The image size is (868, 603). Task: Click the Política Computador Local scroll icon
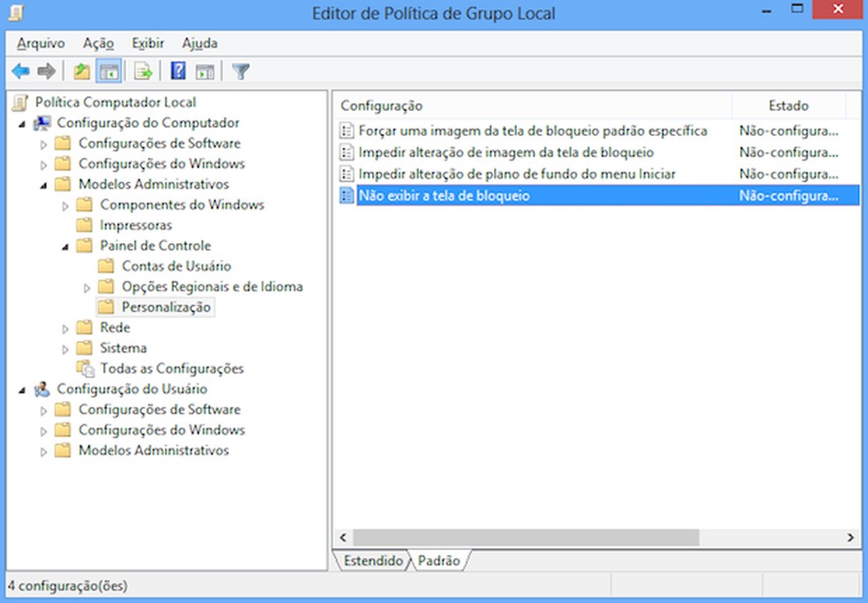point(20,102)
